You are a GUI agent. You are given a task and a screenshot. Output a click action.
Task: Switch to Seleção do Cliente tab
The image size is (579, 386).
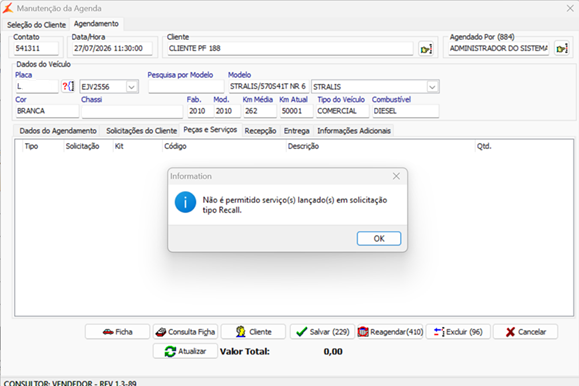pos(36,25)
